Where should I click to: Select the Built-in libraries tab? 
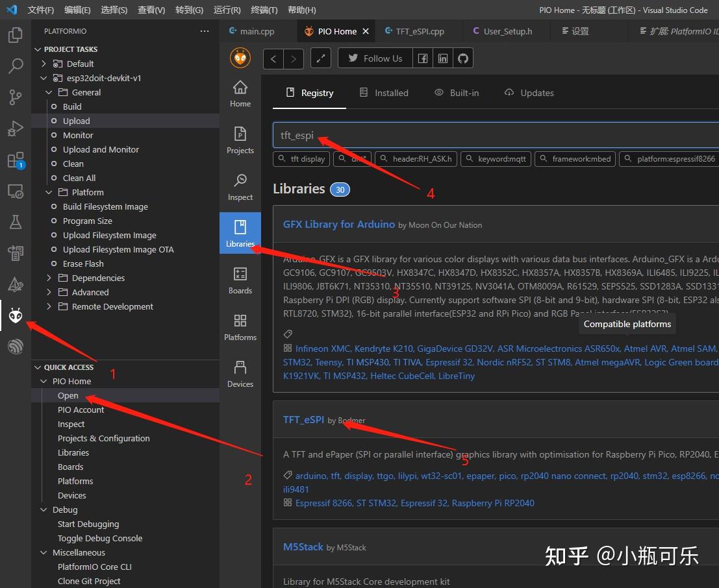(x=457, y=93)
